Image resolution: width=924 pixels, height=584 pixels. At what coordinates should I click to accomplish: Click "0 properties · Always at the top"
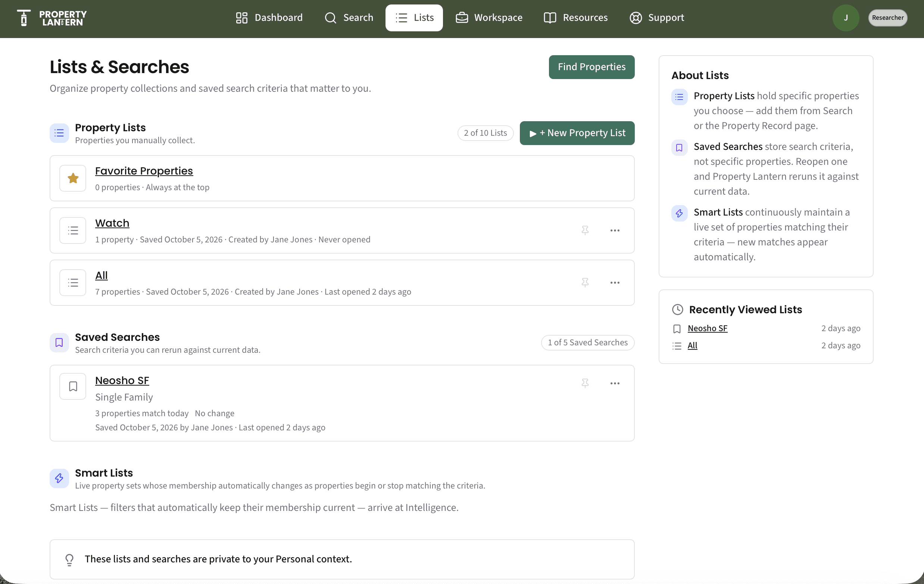pyautogui.click(x=152, y=187)
